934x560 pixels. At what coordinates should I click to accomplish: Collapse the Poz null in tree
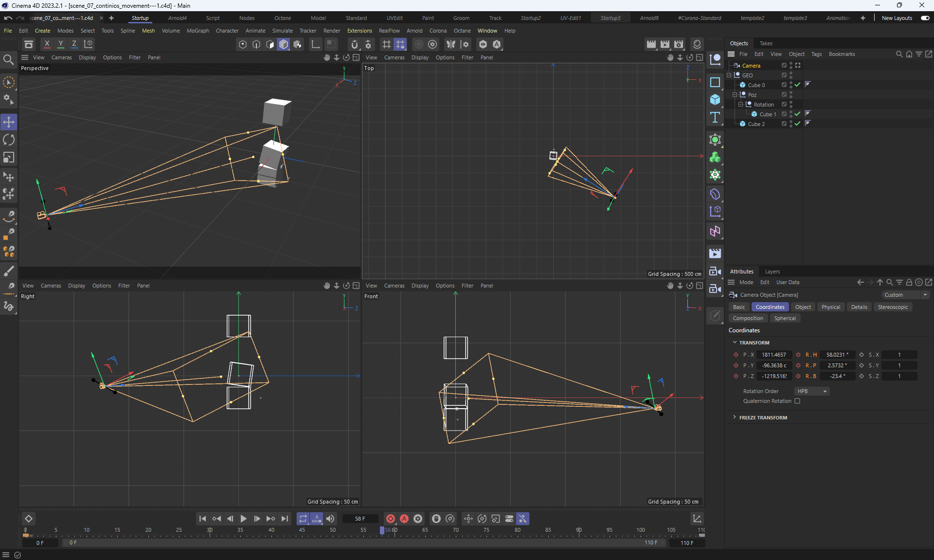[735, 95]
